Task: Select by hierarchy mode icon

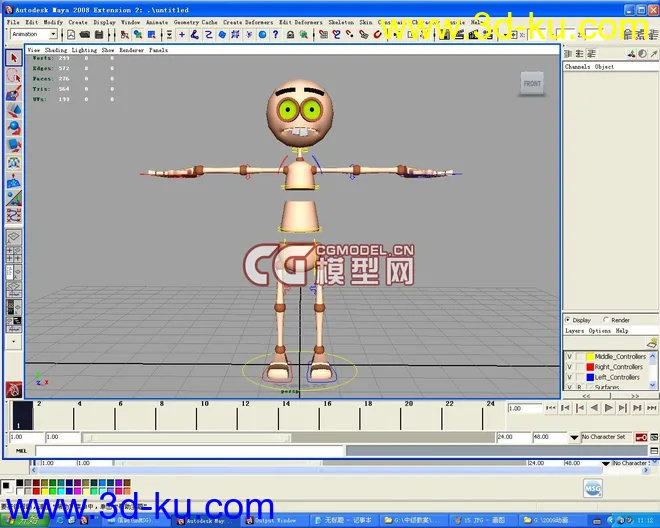Action: (125, 35)
